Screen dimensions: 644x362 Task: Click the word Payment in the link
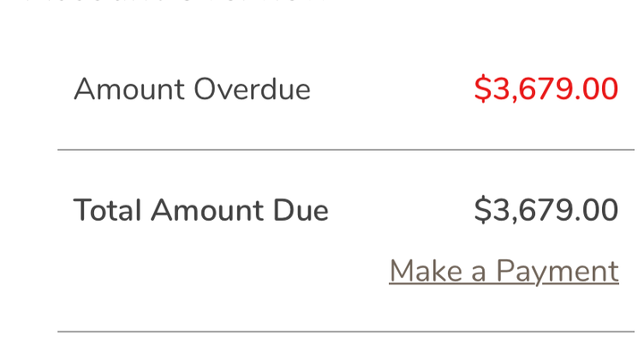557,272
